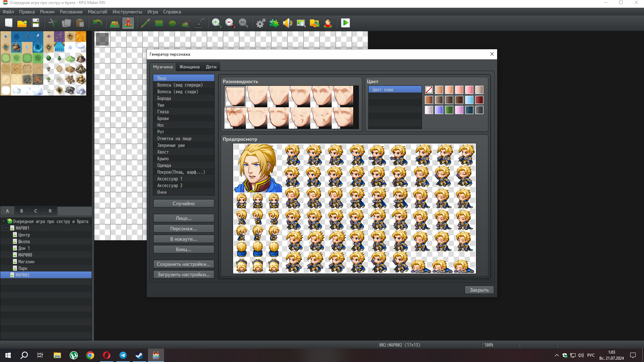
Task: Click the Zoom In magnifier icon
Action: [x=216, y=23]
